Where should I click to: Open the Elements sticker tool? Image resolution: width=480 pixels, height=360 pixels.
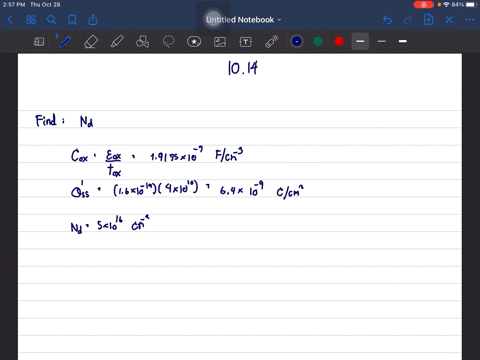pyautogui.click(x=194, y=42)
